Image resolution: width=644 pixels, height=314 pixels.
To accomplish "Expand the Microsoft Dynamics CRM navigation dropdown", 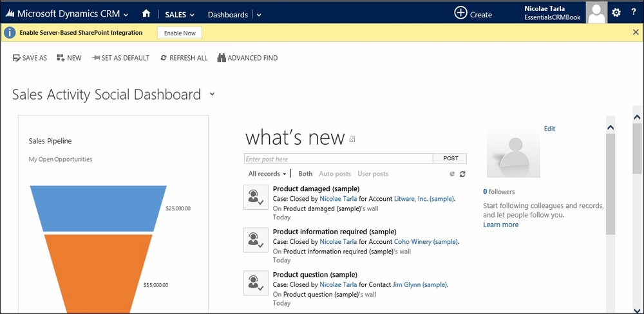I will coord(126,15).
